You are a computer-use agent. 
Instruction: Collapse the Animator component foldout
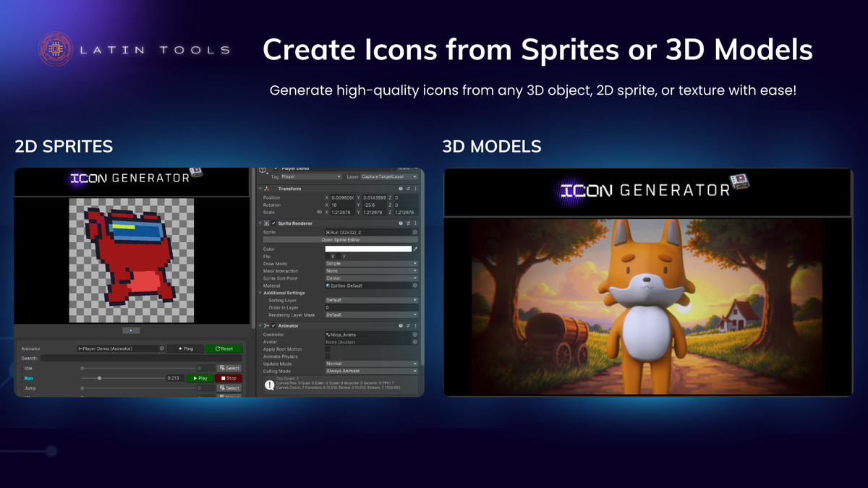(260, 326)
